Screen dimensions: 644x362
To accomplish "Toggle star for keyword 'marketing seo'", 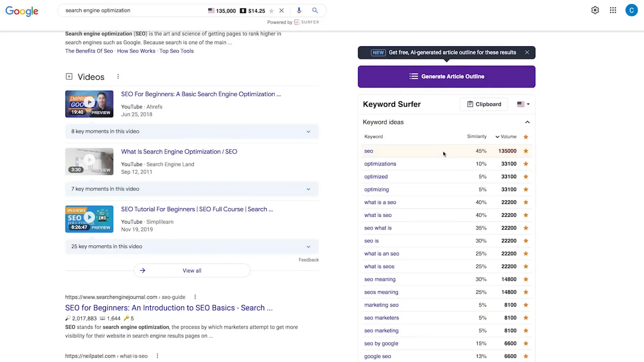I will click(x=526, y=305).
